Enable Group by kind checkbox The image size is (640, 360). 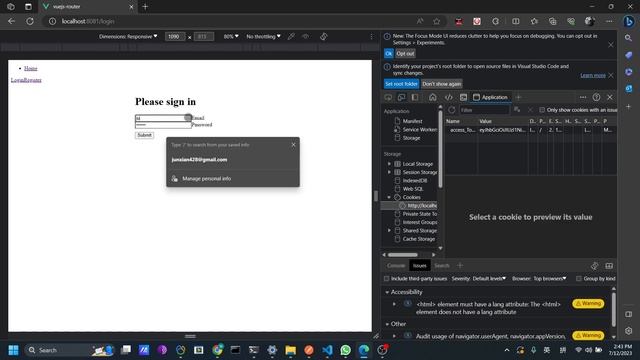pos(579,278)
